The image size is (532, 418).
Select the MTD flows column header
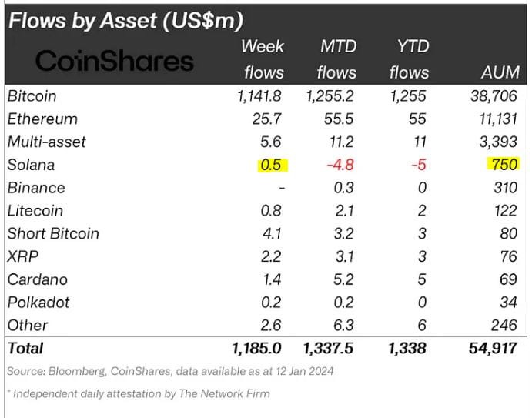337,59
